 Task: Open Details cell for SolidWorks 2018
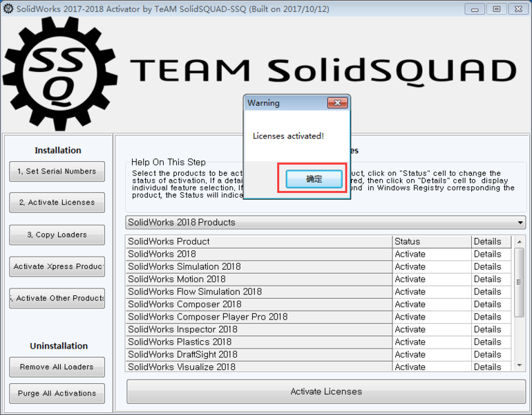491,254
